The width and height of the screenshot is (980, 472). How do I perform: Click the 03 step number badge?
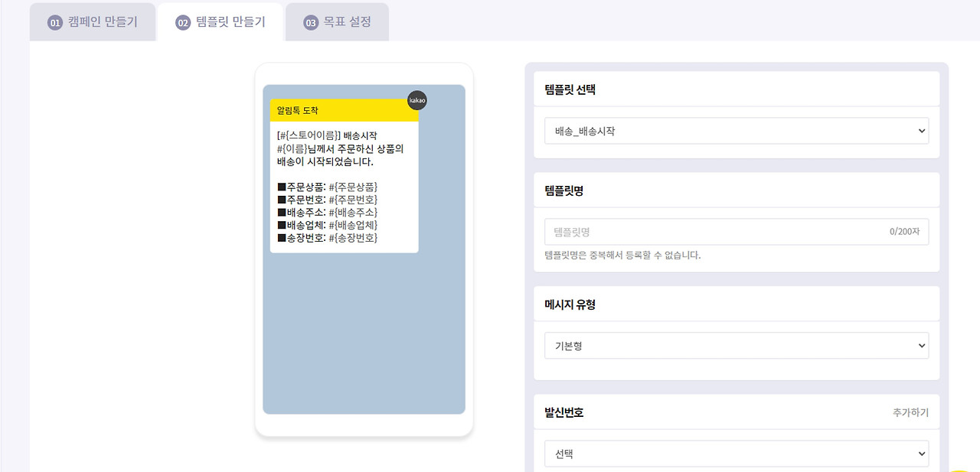(311, 23)
